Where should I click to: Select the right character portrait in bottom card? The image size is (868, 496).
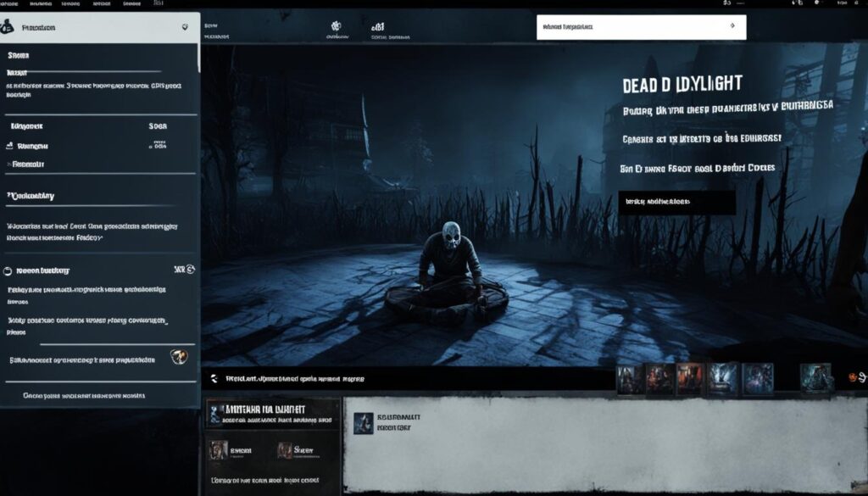(285, 450)
